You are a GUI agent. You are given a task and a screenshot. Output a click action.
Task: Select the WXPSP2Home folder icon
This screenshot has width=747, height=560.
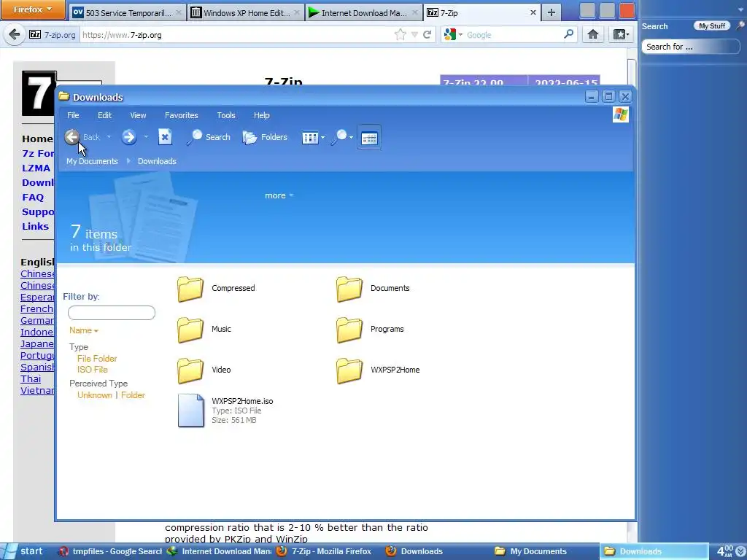pyautogui.click(x=349, y=370)
